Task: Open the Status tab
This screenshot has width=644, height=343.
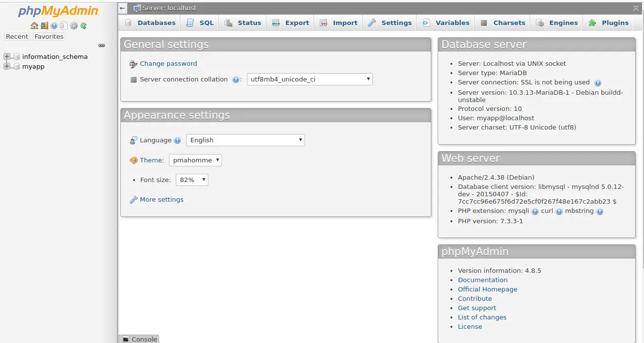Action: click(x=243, y=23)
